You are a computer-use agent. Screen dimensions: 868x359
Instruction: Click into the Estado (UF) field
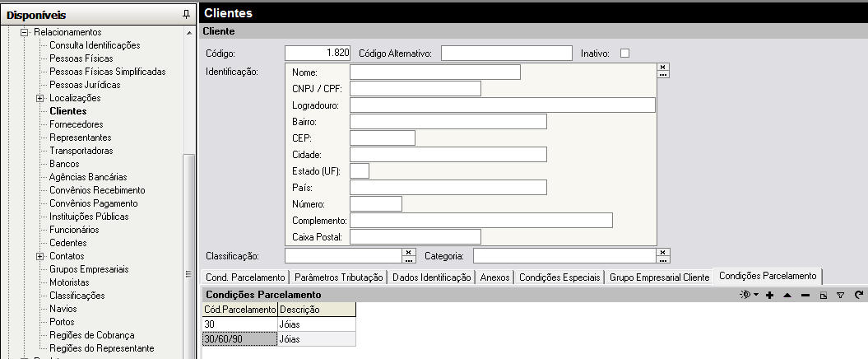click(360, 171)
